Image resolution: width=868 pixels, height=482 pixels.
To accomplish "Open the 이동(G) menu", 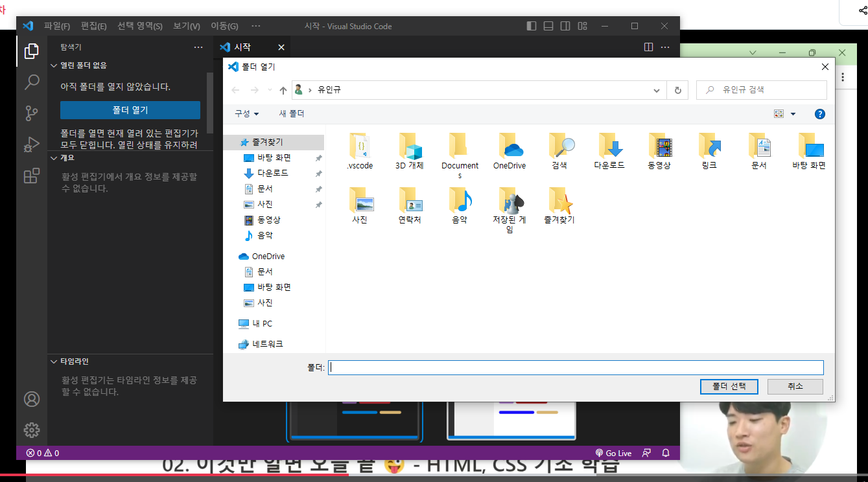I will tap(224, 26).
